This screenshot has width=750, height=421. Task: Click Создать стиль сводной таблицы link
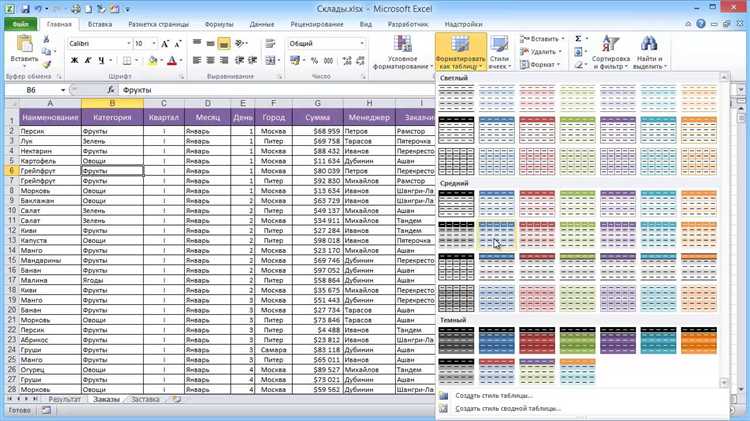(507, 409)
